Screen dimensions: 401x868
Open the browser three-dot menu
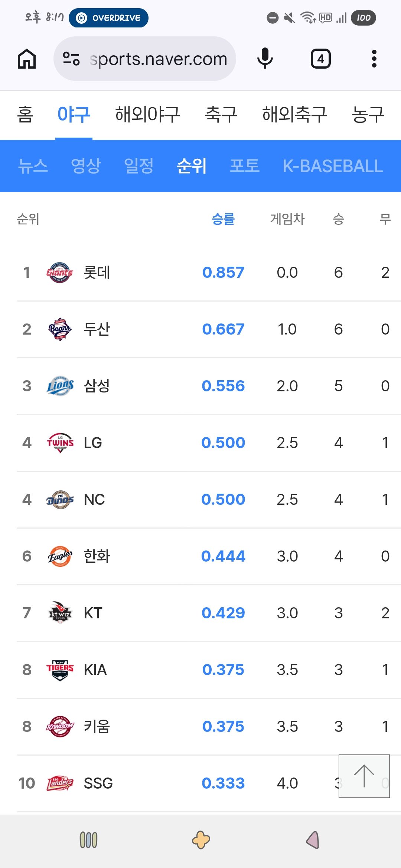point(374,59)
